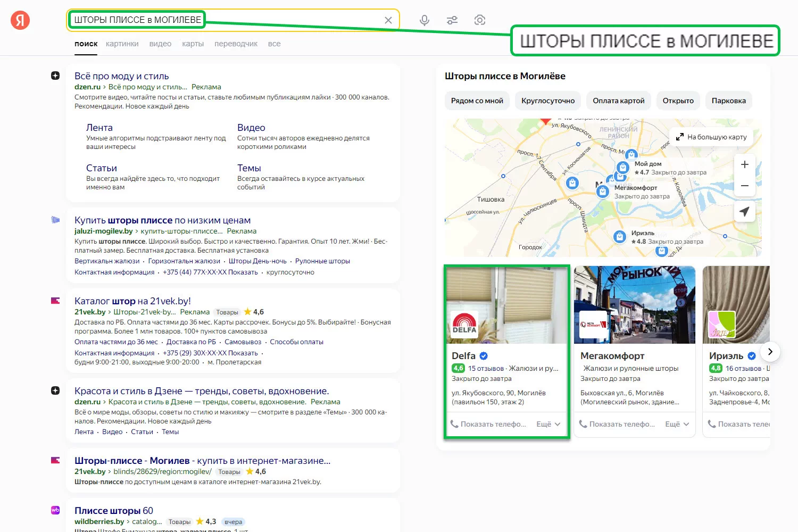This screenshot has height=532, width=798.
Task: Click the Мегакомфорт market photo thumbnail
Action: pos(634,304)
